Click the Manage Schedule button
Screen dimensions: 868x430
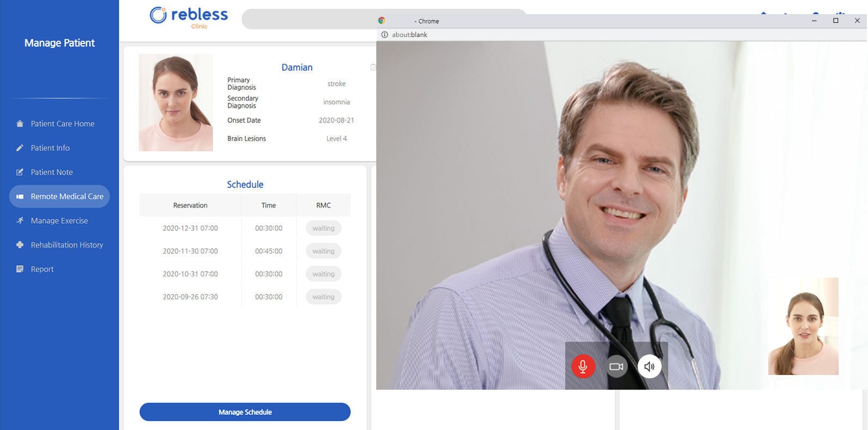[x=244, y=412]
